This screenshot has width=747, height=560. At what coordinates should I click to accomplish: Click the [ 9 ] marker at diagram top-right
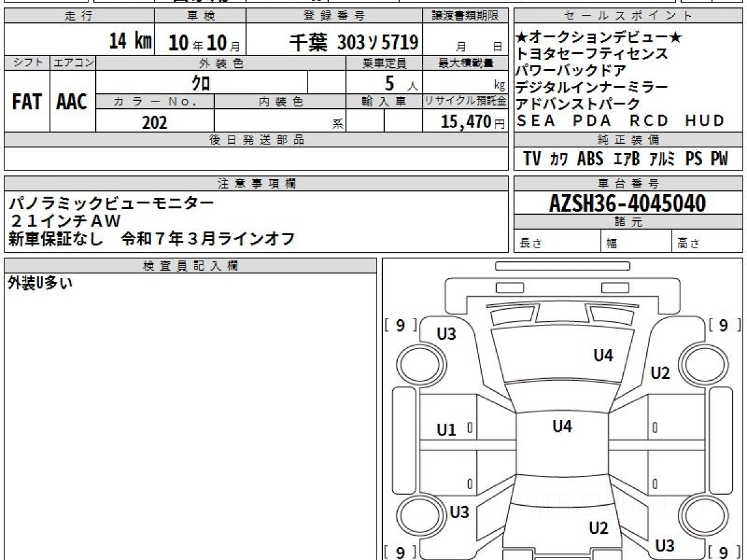pyautogui.click(x=725, y=325)
